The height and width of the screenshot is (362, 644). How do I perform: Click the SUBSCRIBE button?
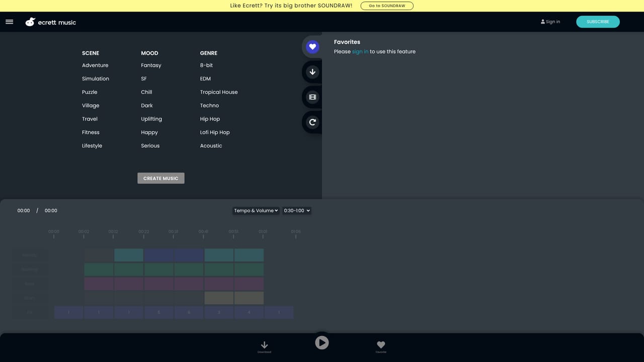click(598, 22)
